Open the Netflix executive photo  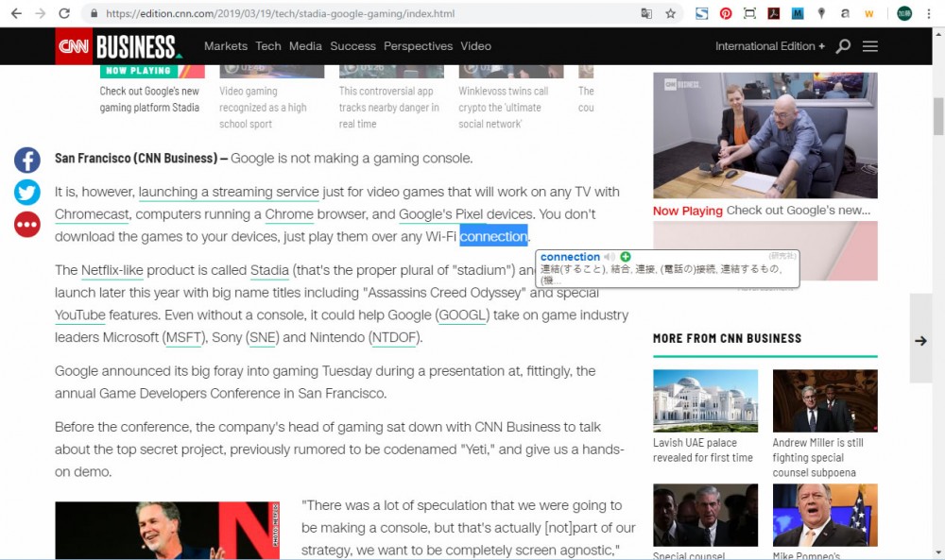(x=167, y=531)
